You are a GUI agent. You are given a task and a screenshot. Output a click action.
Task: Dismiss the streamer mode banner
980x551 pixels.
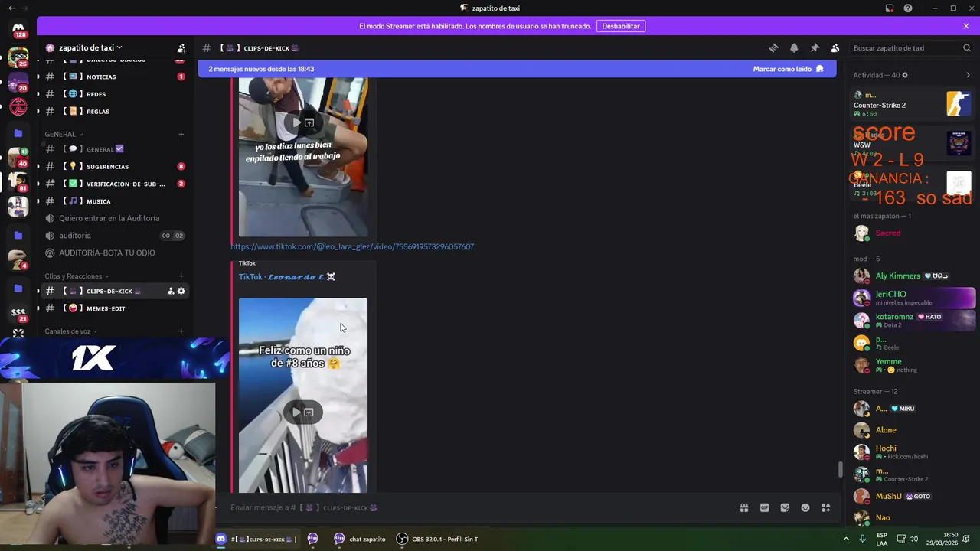click(966, 26)
